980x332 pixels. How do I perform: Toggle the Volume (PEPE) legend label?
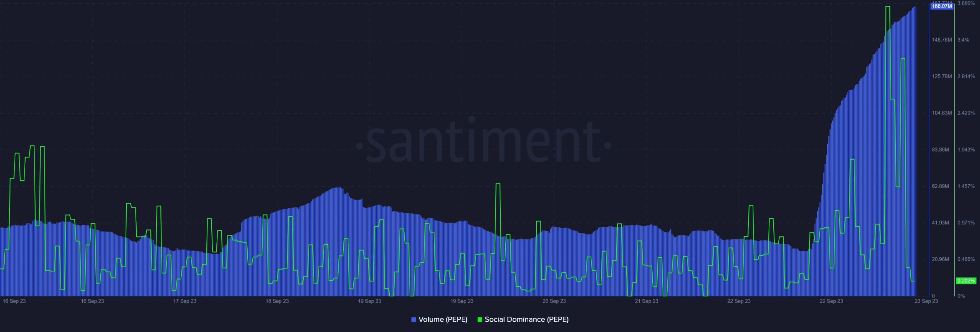click(x=443, y=319)
